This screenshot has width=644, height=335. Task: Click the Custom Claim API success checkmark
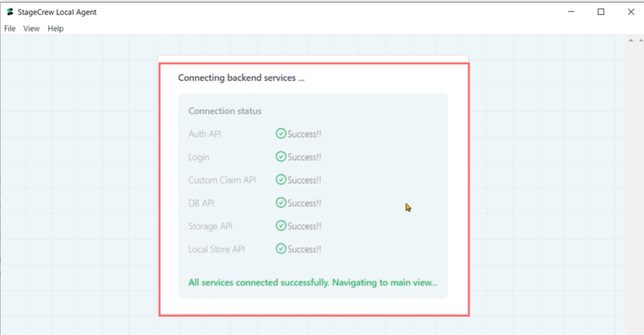point(281,180)
